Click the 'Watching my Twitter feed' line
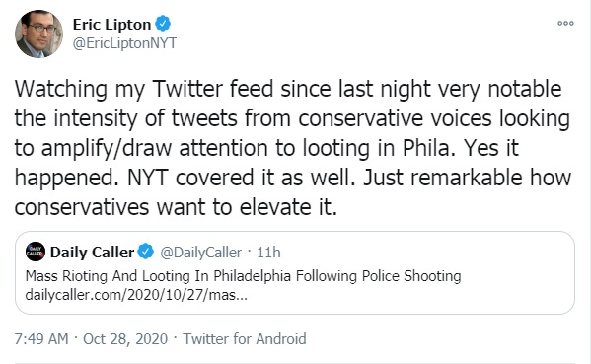The width and height of the screenshot is (591, 364). coord(288,90)
